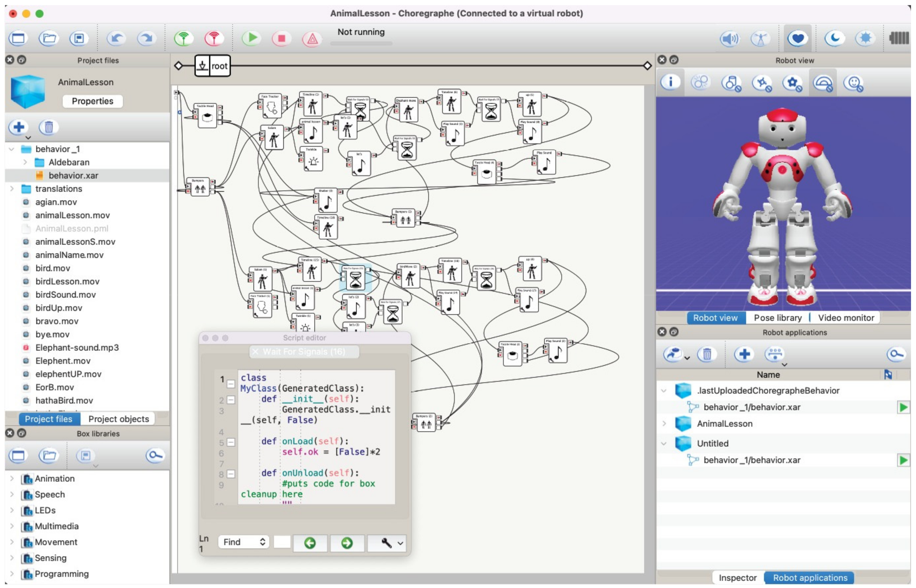Click the red Disconnect antenna icon
This screenshot has width=916, height=588.
pos(214,38)
